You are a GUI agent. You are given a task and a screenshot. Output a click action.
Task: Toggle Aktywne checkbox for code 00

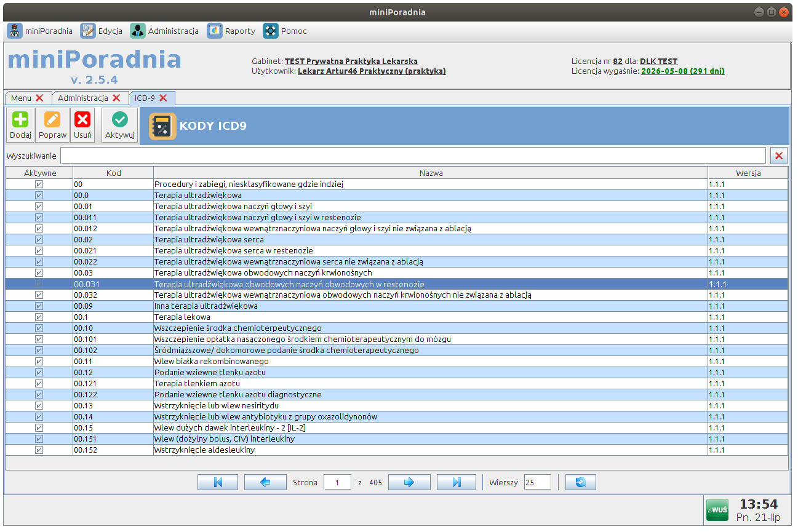point(39,185)
